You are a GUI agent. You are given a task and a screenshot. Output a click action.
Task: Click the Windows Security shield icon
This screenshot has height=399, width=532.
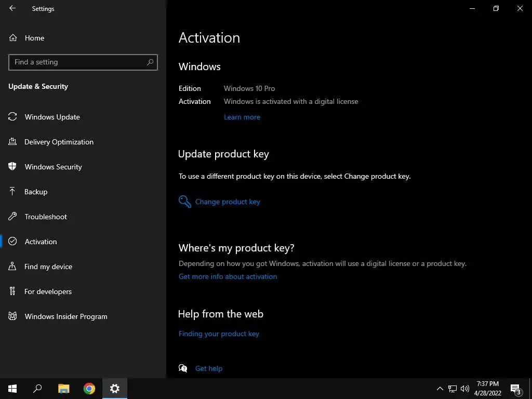12,166
